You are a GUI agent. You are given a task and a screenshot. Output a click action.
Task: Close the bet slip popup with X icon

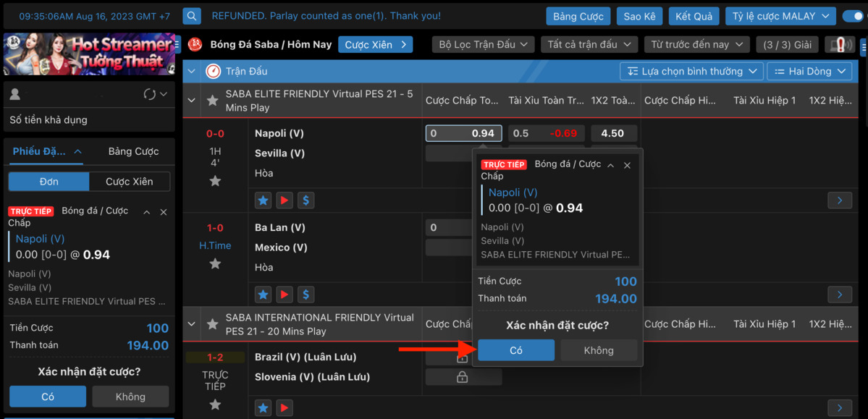click(x=627, y=166)
